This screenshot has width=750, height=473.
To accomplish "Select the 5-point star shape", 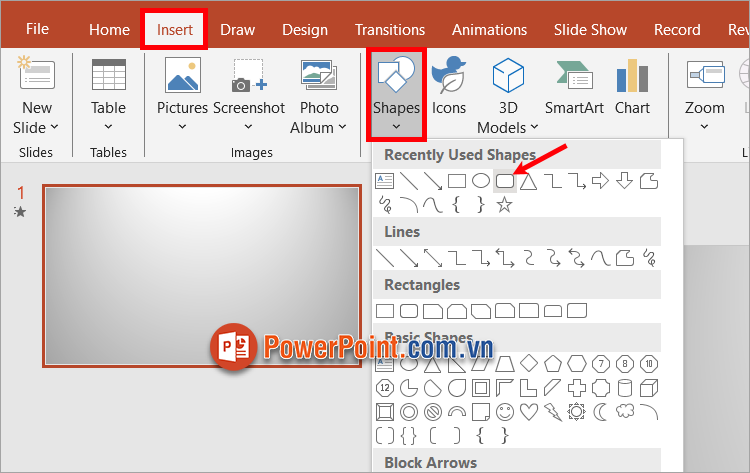I will 505,205.
